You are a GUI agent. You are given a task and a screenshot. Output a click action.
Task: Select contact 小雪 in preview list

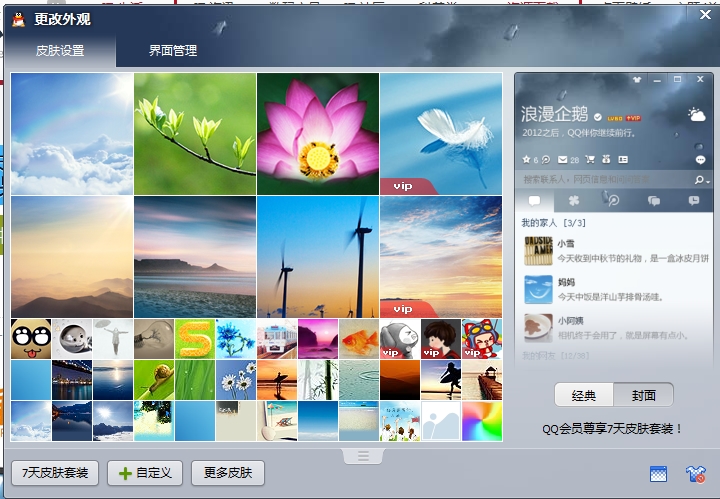pos(614,251)
